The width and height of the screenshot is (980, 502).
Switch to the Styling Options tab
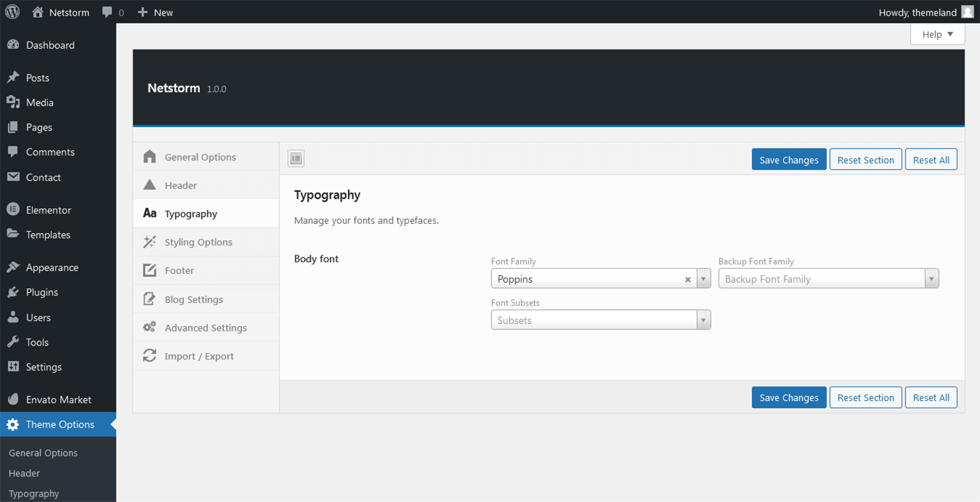point(198,242)
